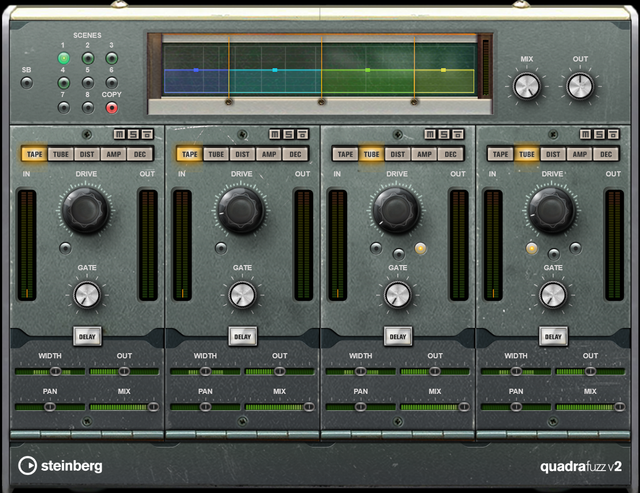This screenshot has height=493, width=640.
Task: Toggle the lit tube mode LED in band 3
Action: (x=420, y=248)
